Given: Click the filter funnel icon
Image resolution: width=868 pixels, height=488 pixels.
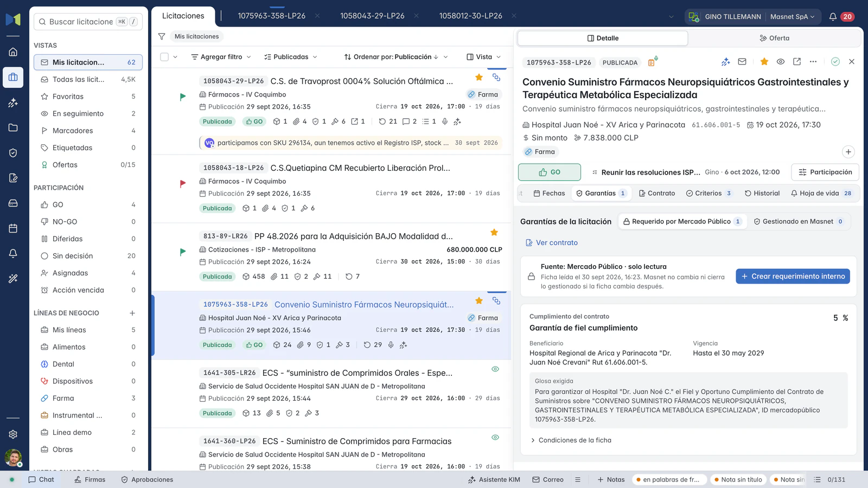Looking at the screenshot, I should point(162,36).
